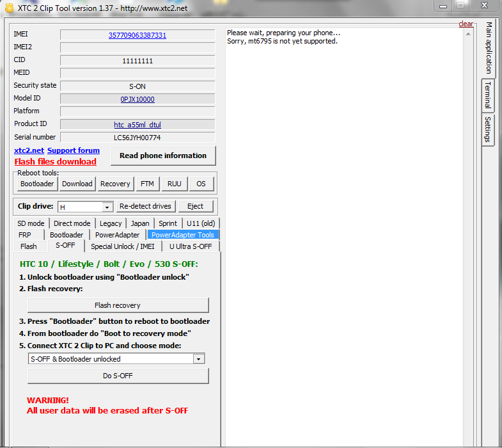Reboot phone to OS

[201, 184]
